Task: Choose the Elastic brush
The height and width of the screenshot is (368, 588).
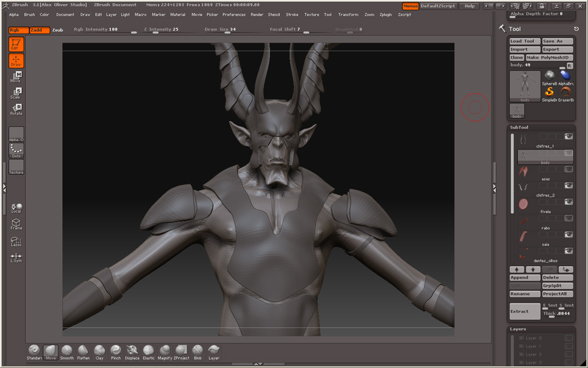Action: [149, 352]
